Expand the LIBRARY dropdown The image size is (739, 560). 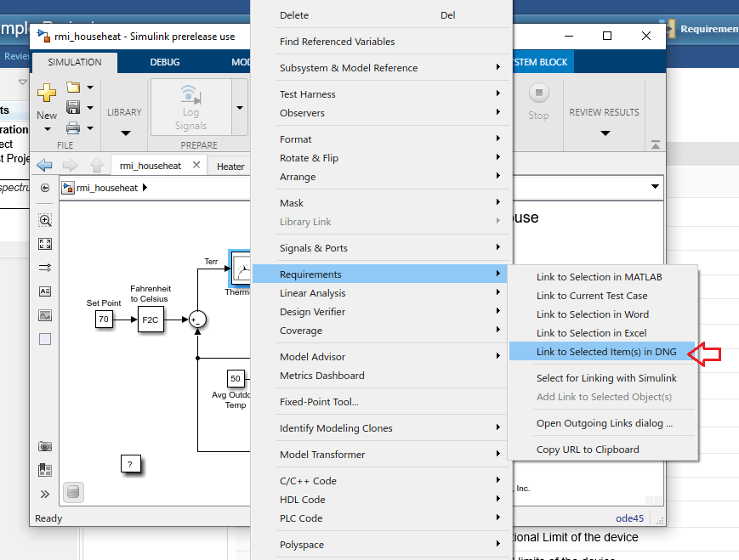[125, 133]
